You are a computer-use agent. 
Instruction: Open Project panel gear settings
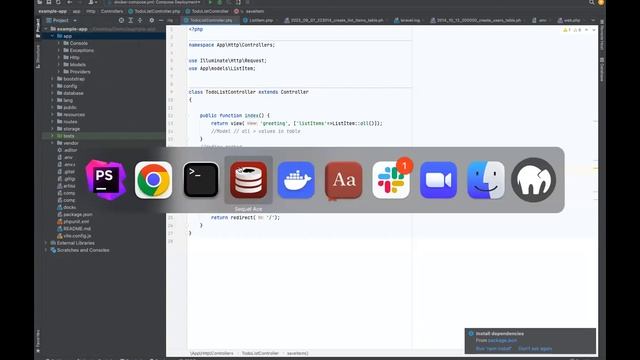pos(151,20)
